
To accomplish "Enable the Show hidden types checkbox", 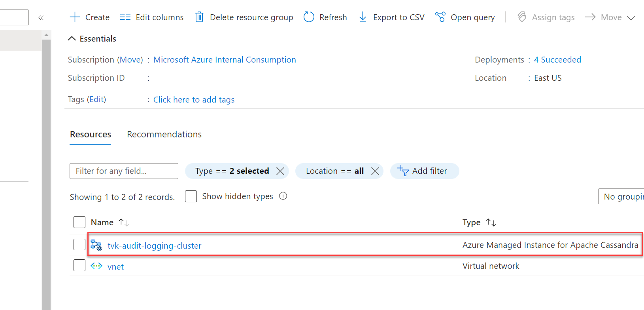I will 191,196.
